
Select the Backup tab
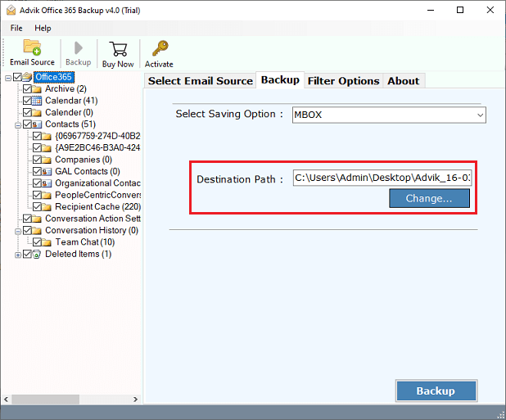(x=280, y=80)
